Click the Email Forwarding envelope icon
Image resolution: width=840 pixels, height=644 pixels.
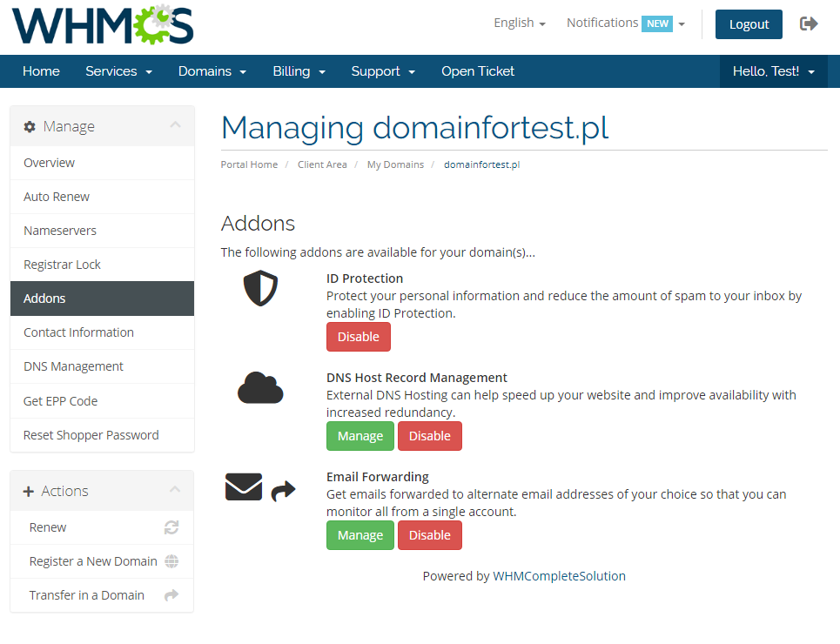point(244,486)
